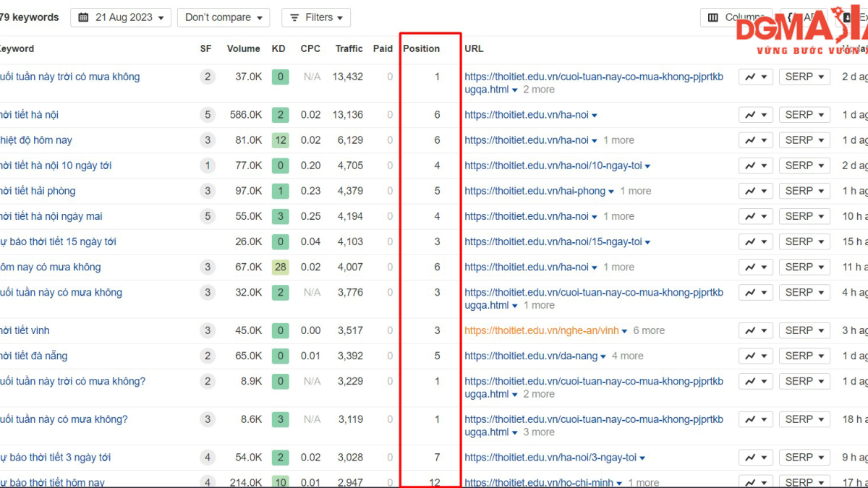This screenshot has height=488, width=868.
Task: Open trend chart icon for thời tiết hà nội
Action: (756, 115)
